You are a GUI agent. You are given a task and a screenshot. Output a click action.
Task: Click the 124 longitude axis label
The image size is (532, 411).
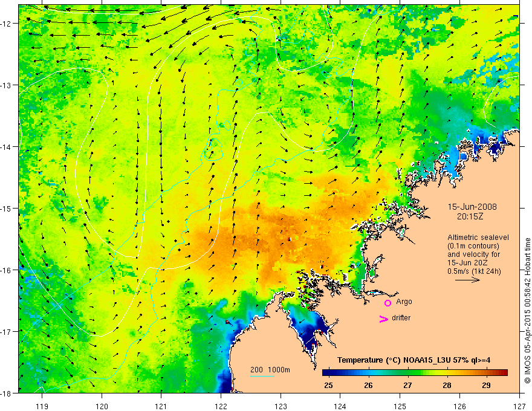click(x=340, y=406)
